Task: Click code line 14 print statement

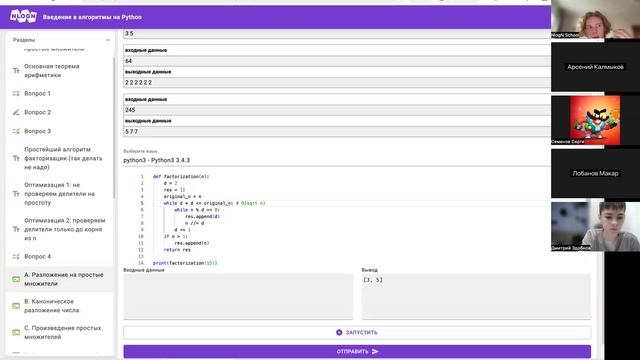Action: 185,263
